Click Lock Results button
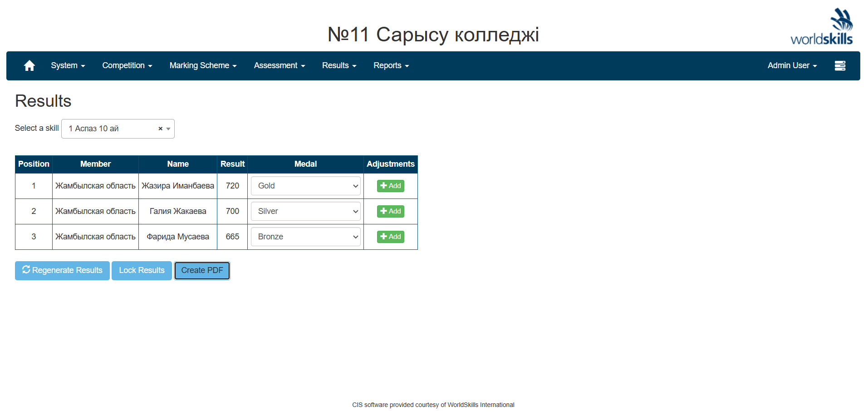Screen dimensions: 868x412 (142, 271)
